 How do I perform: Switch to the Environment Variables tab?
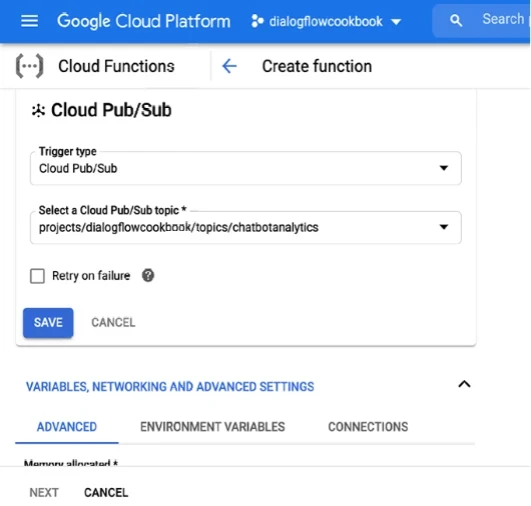[212, 427]
